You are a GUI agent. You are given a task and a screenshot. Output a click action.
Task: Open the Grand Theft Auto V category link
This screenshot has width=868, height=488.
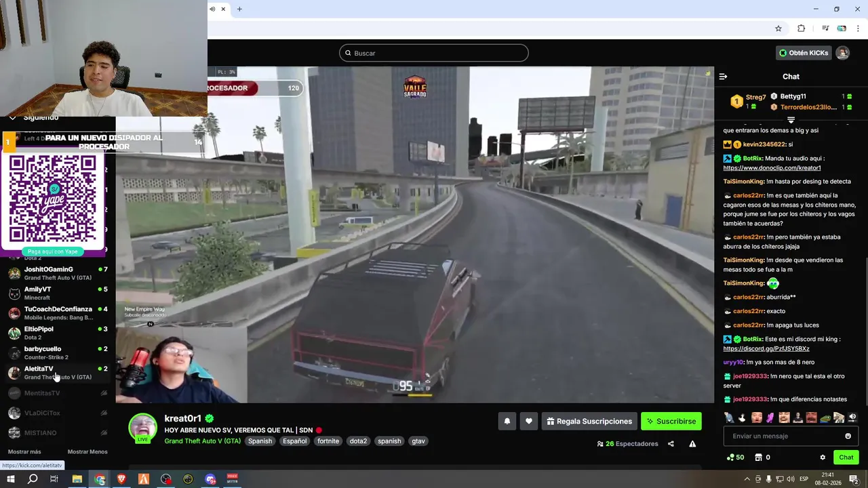202,441
